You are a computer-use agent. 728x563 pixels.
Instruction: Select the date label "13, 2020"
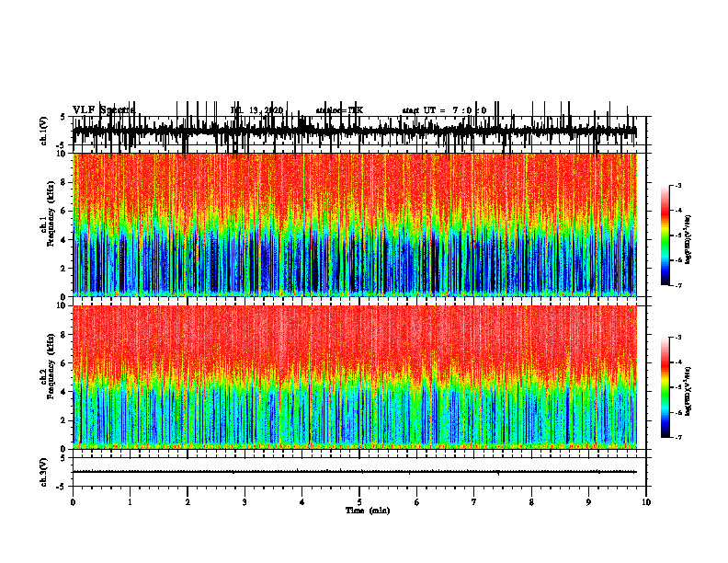click(x=266, y=110)
